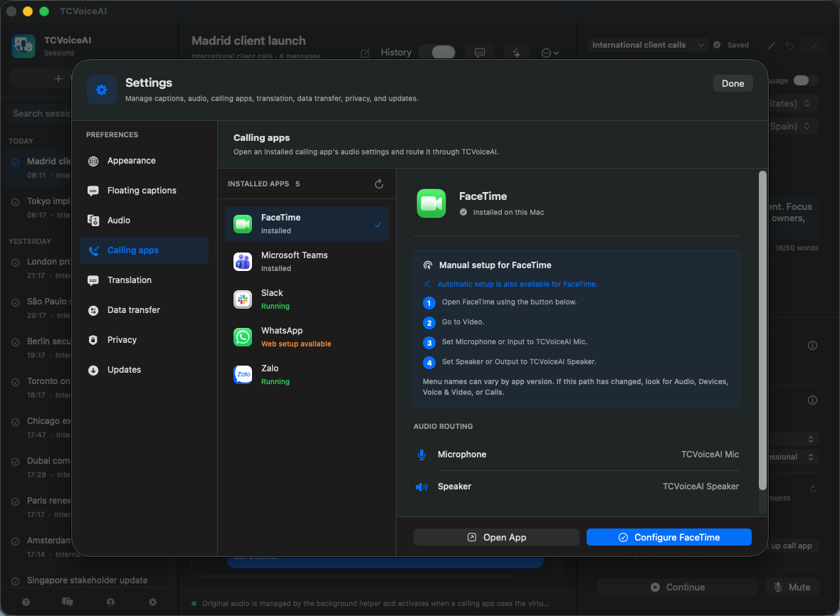
Task: Click the Microsoft Teams app icon
Action: click(243, 262)
